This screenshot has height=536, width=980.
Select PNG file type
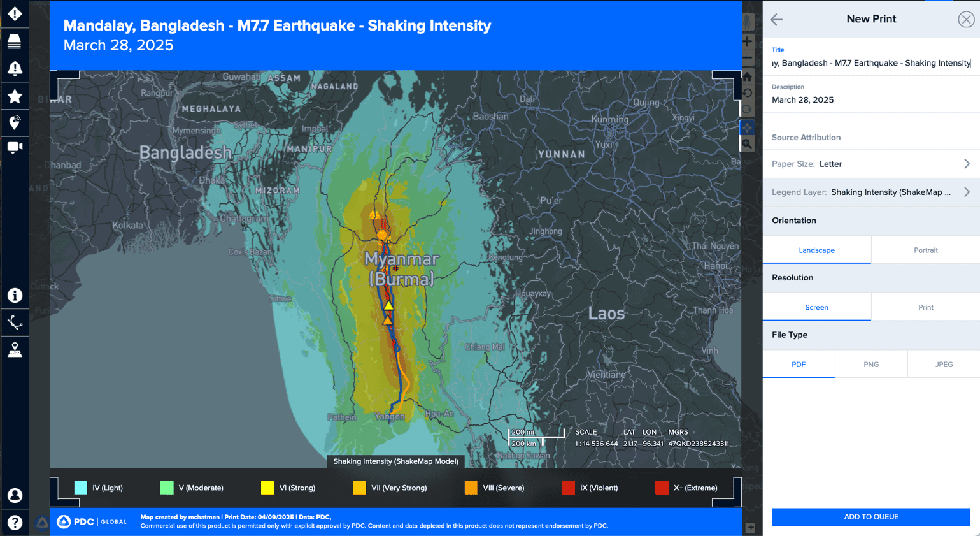[x=870, y=365]
